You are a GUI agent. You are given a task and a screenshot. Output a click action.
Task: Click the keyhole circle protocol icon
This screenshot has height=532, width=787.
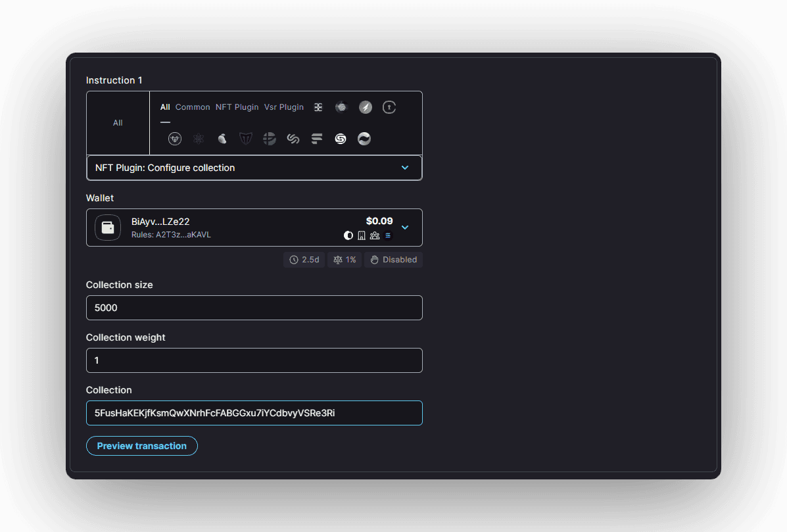point(389,107)
